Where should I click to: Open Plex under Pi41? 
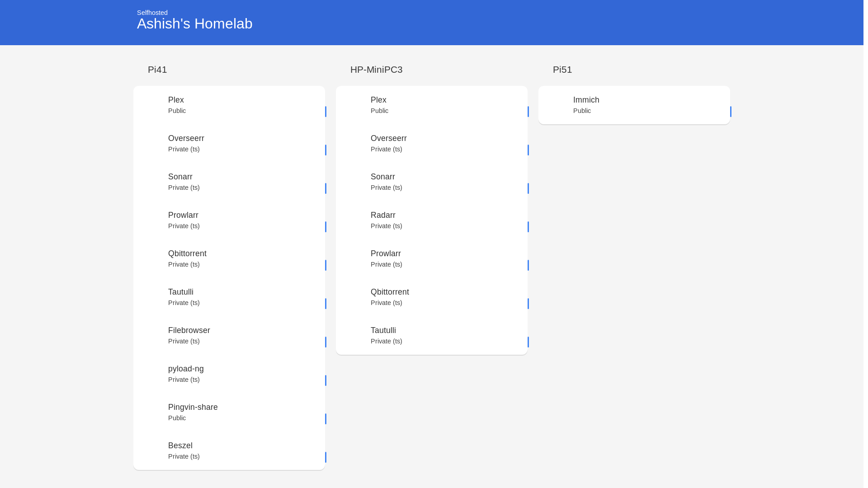229,105
